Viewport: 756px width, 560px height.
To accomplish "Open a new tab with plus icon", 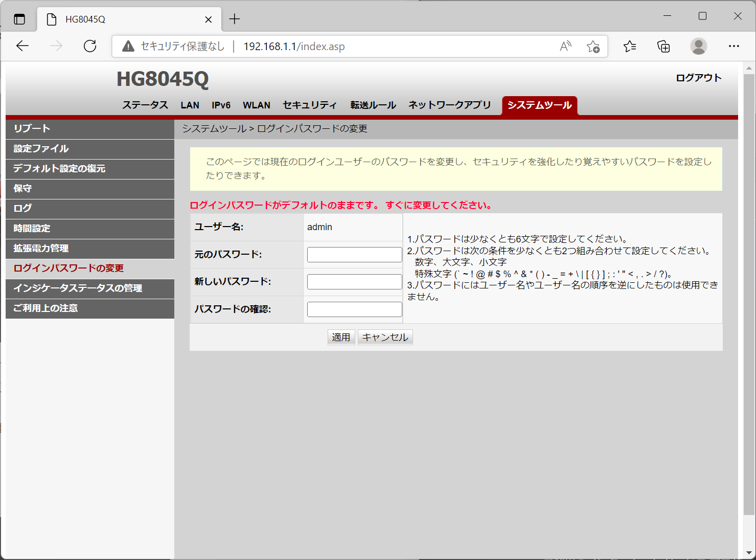I will click(235, 19).
